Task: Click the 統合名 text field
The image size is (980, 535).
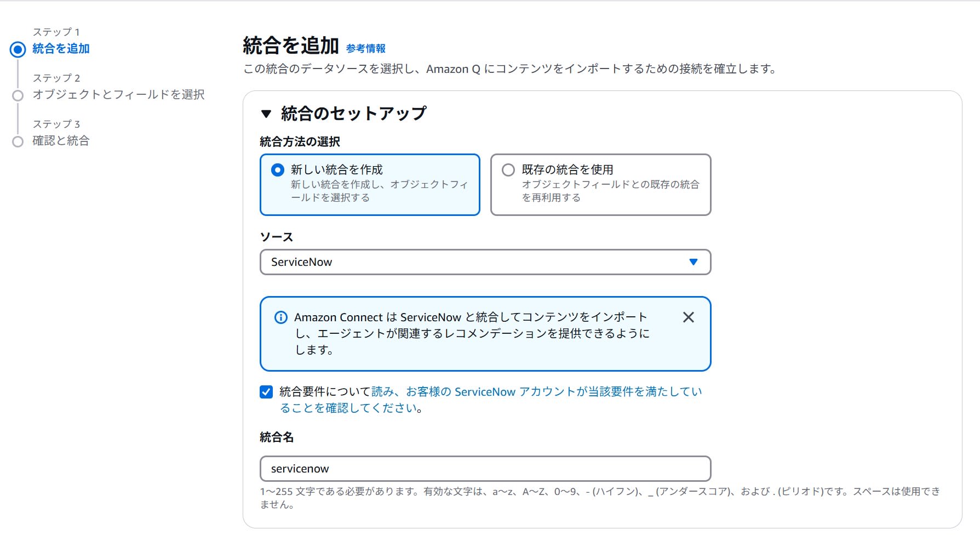Action: [x=485, y=469]
